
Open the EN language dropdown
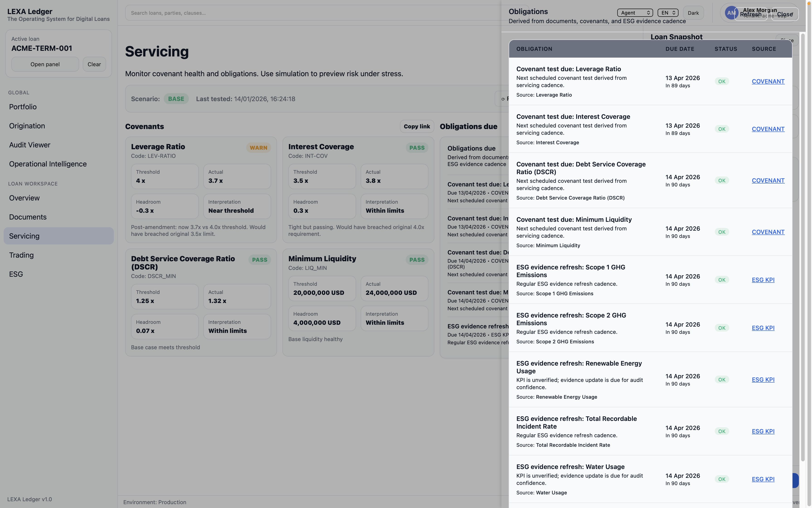[667, 13]
